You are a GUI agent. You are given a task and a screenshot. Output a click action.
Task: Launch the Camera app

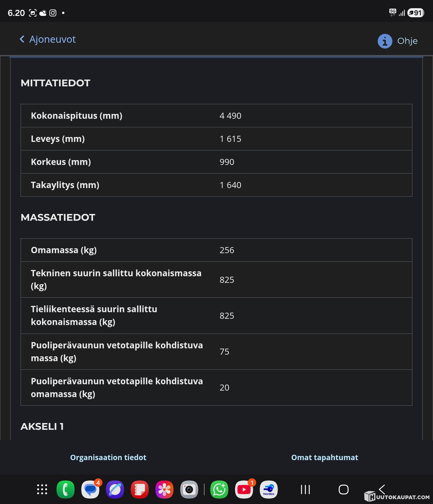point(189,489)
